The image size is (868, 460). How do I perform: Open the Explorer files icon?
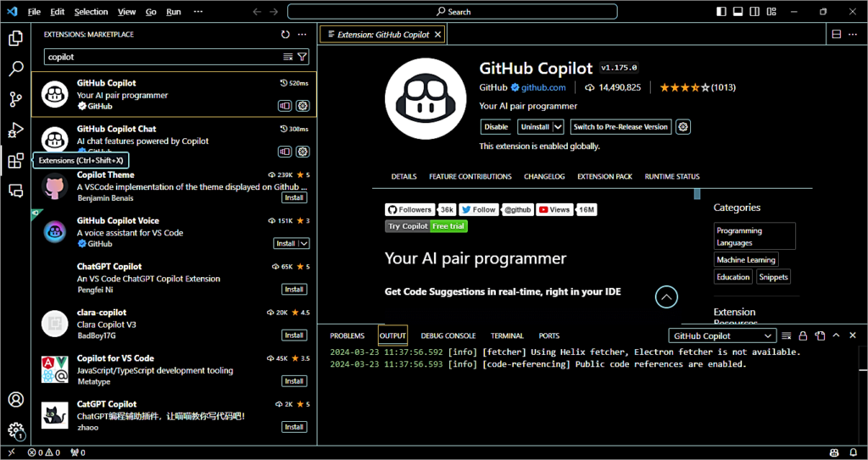point(15,38)
